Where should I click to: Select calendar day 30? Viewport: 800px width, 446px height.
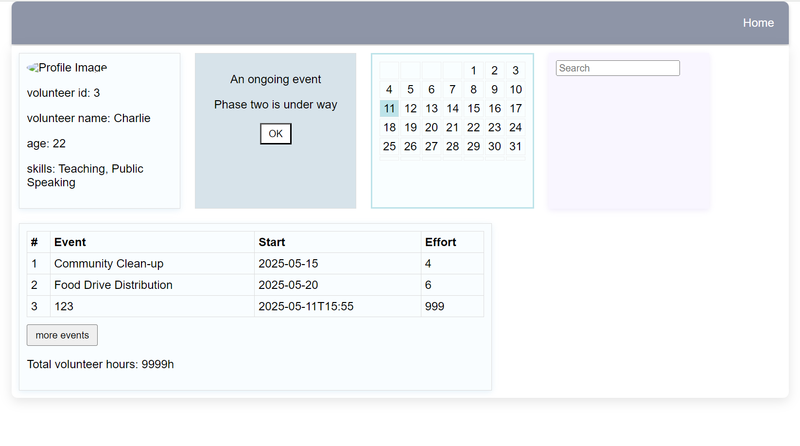coord(494,146)
